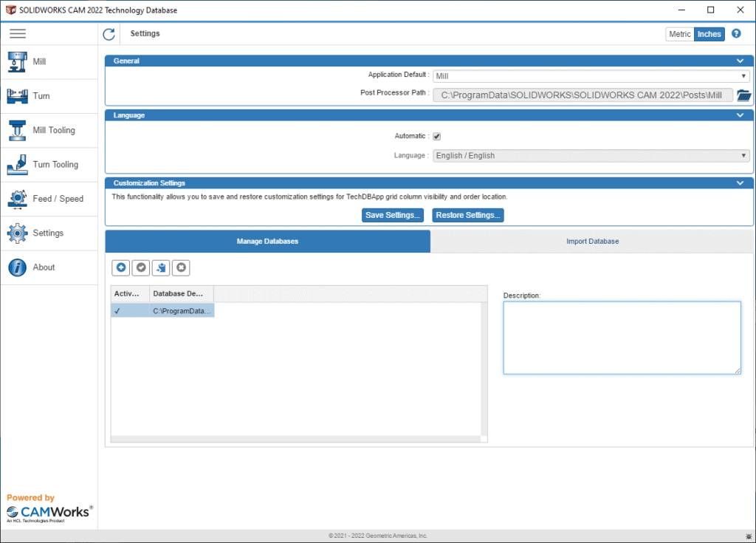Open the Turn section in sidebar
The width and height of the screenshot is (756, 543).
tap(49, 96)
